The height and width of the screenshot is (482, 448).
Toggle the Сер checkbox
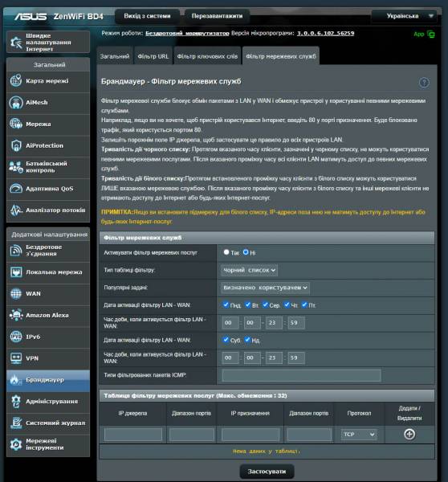[265, 304]
